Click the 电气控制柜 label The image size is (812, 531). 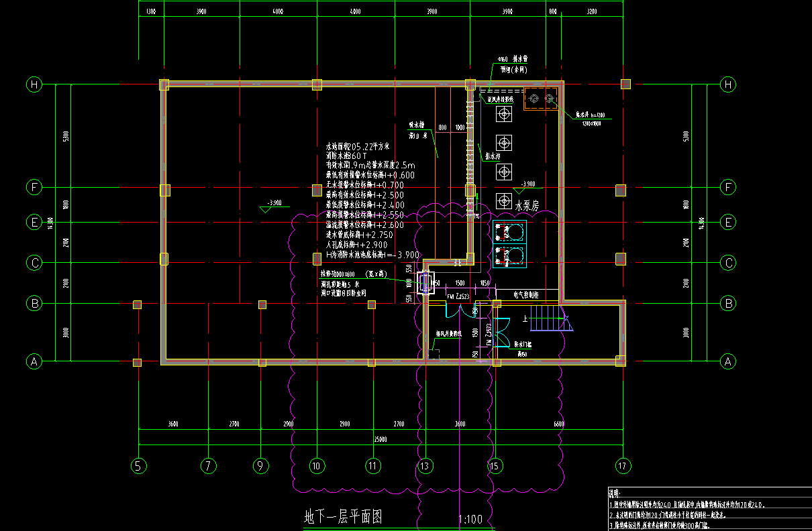527,294
